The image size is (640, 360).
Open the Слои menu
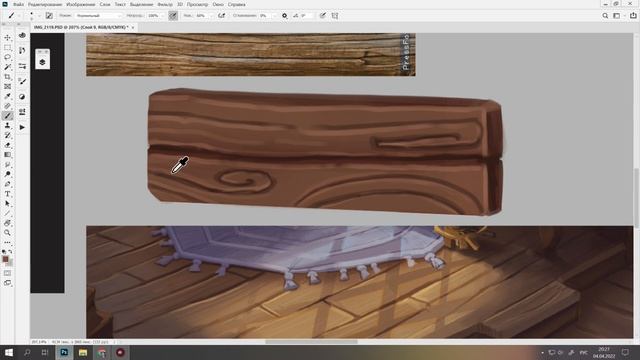(x=105, y=4)
